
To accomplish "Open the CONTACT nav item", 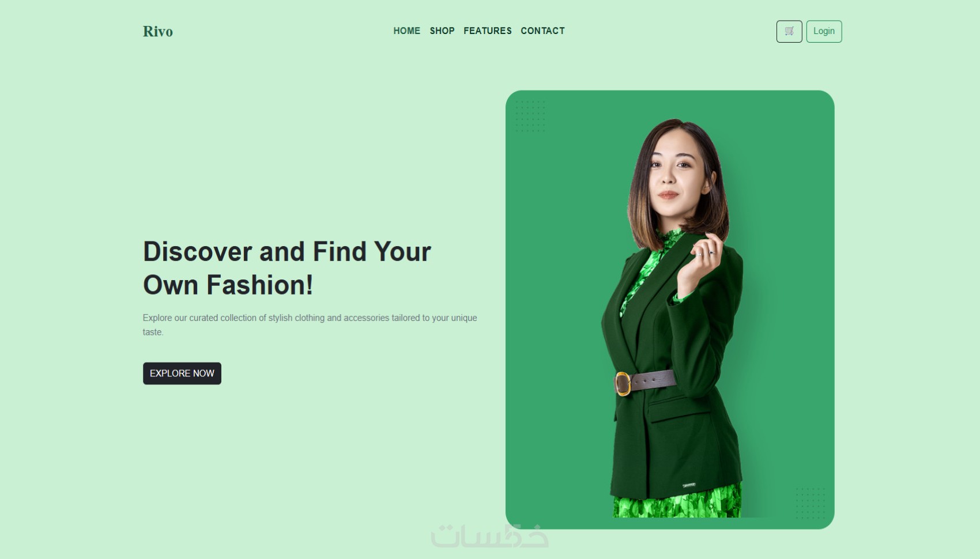I will [x=542, y=31].
